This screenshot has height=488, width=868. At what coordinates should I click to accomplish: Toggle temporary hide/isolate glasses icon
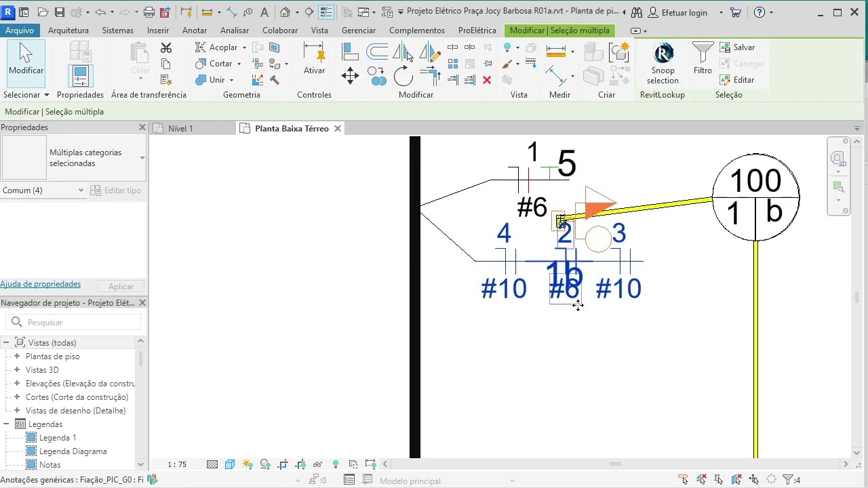317,464
